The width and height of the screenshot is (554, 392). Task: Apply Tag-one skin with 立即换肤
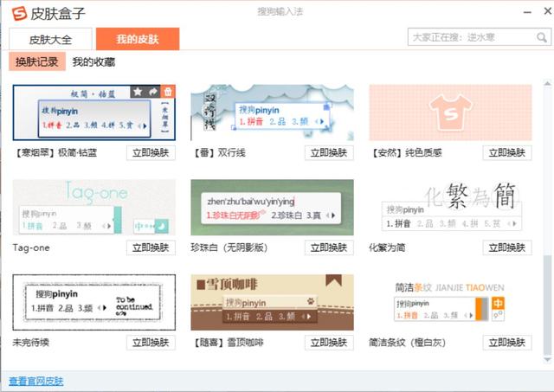pos(151,247)
